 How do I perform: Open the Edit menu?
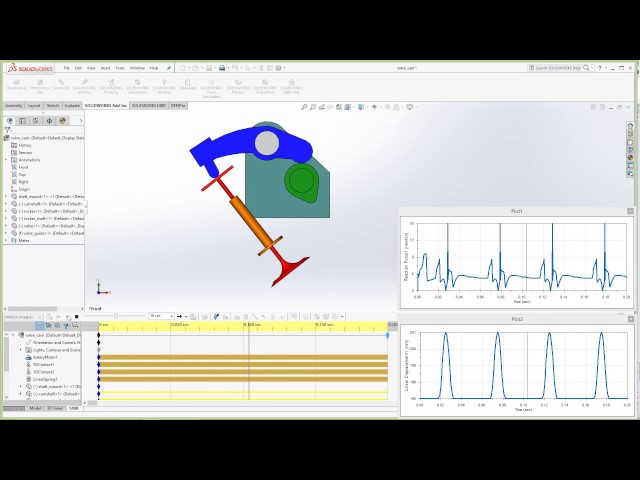78,68
